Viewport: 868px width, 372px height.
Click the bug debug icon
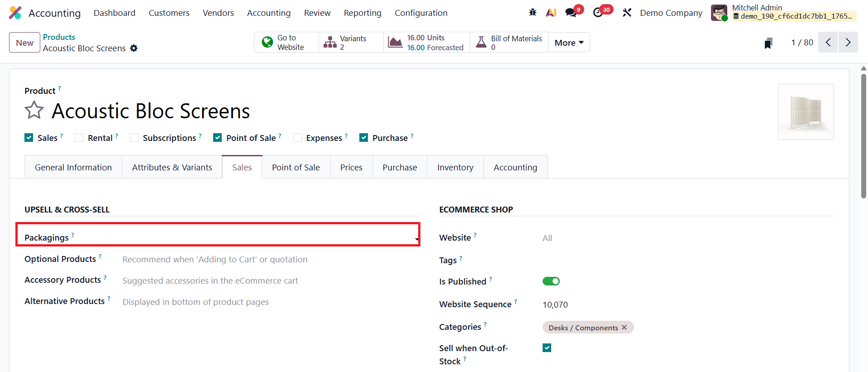[x=533, y=13]
